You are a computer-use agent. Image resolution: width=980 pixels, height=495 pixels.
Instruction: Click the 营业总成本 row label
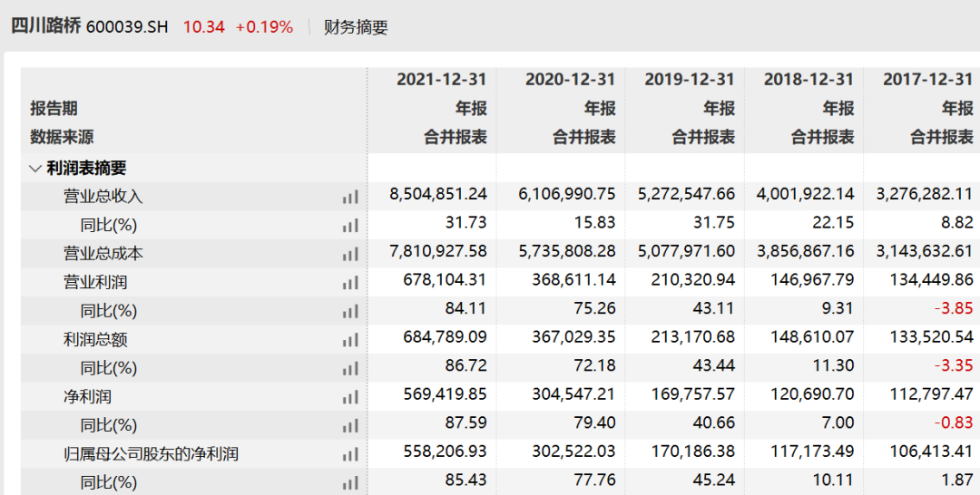(103, 254)
